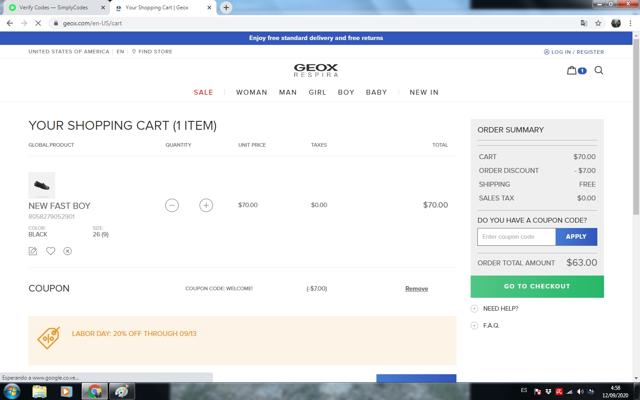The width and height of the screenshot is (640, 400).
Task: Click the Order Discount -$7.00 value
Action: (x=585, y=171)
